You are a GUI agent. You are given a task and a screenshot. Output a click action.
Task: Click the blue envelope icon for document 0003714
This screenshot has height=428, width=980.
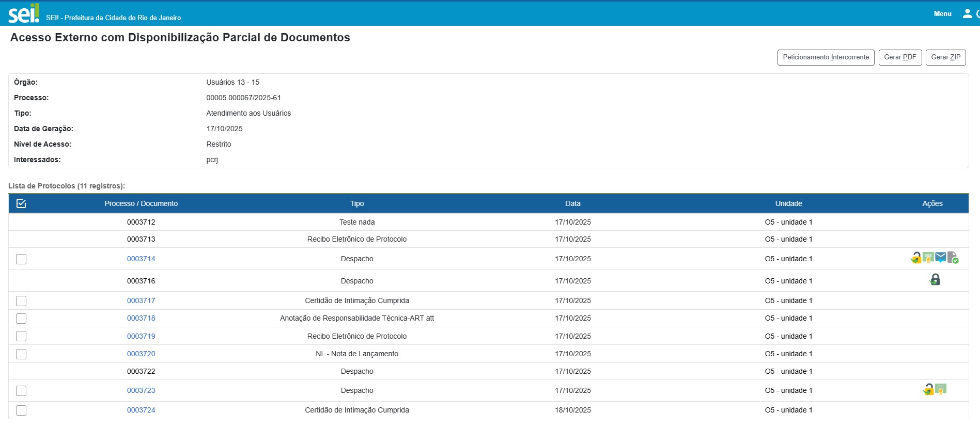(x=941, y=258)
